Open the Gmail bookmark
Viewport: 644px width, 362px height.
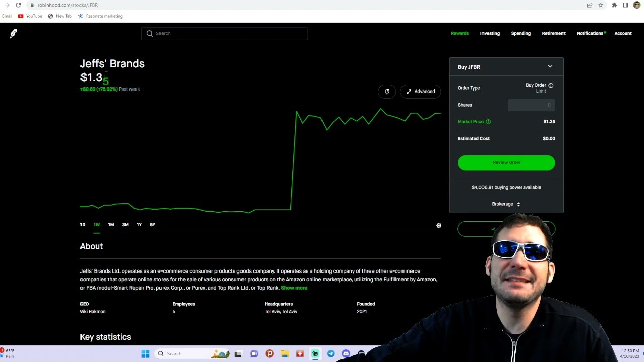tap(7, 16)
